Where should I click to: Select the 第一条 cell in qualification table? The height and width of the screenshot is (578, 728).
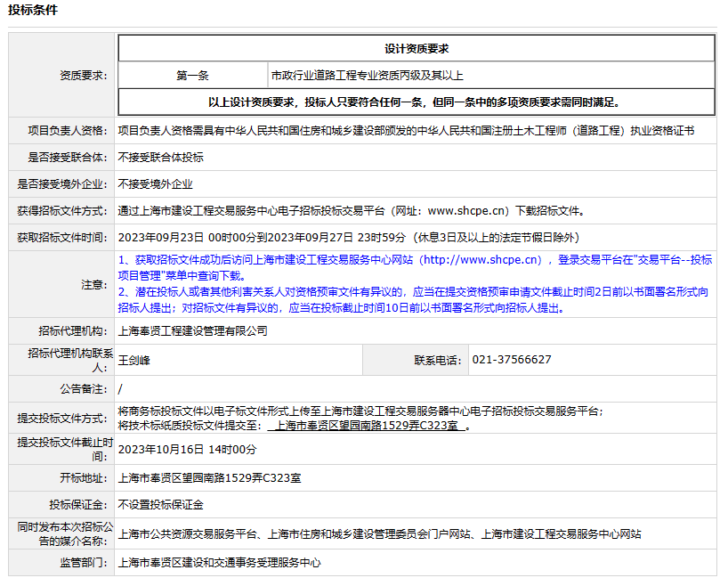pyautogui.click(x=192, y=76)
